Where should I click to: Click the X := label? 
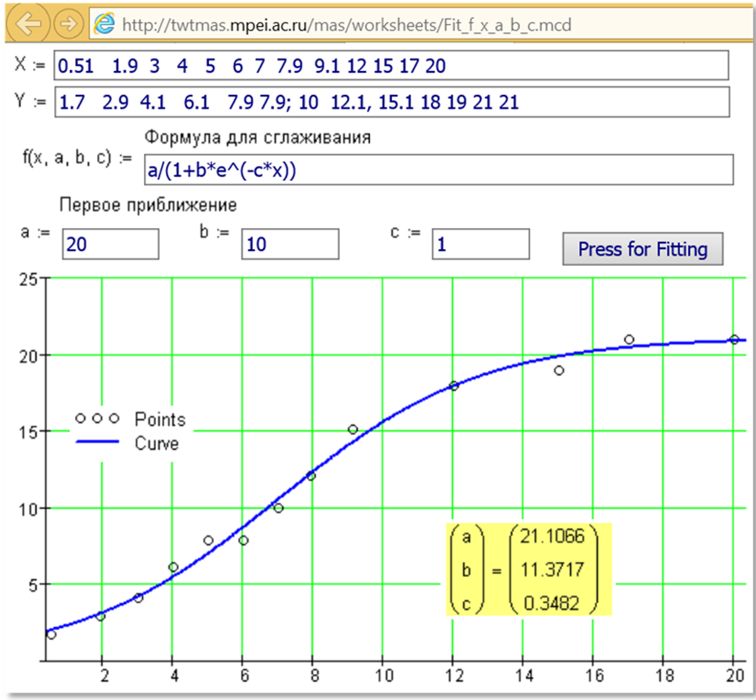30,64
